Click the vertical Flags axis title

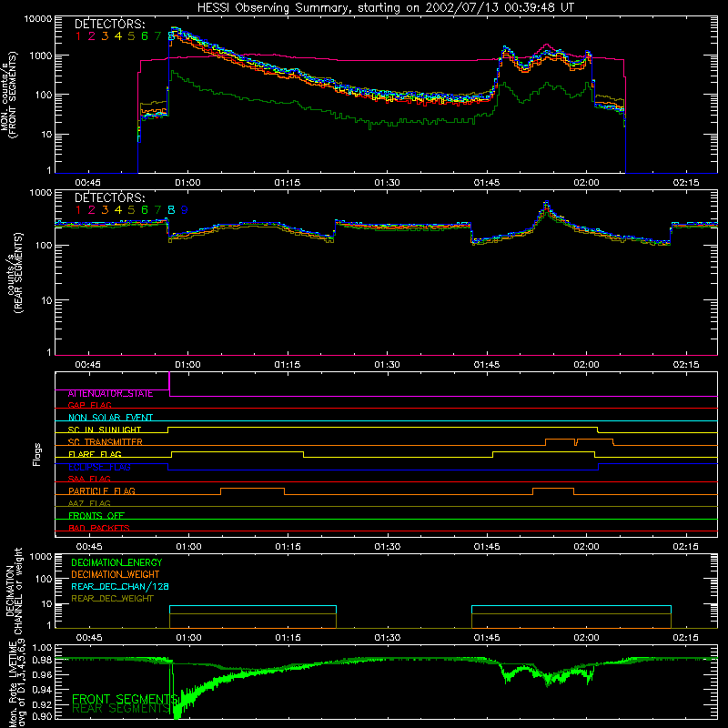click(x=37, y=454)
